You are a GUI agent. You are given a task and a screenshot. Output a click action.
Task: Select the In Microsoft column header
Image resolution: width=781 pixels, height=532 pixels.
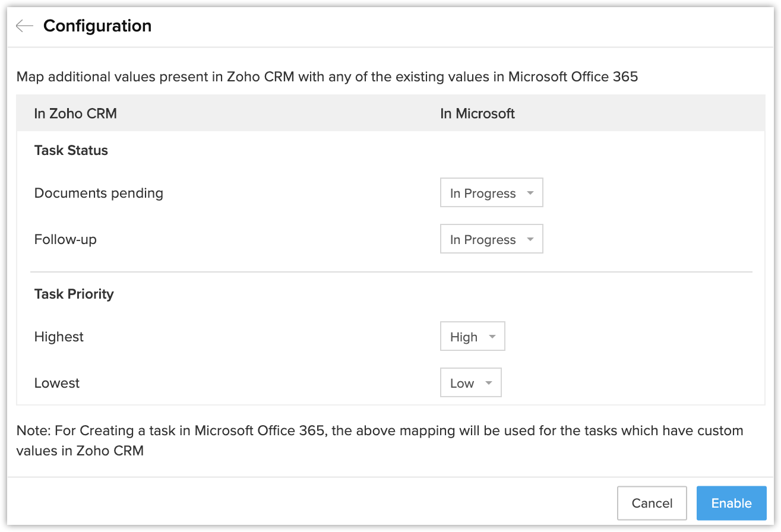coord(477,113)
